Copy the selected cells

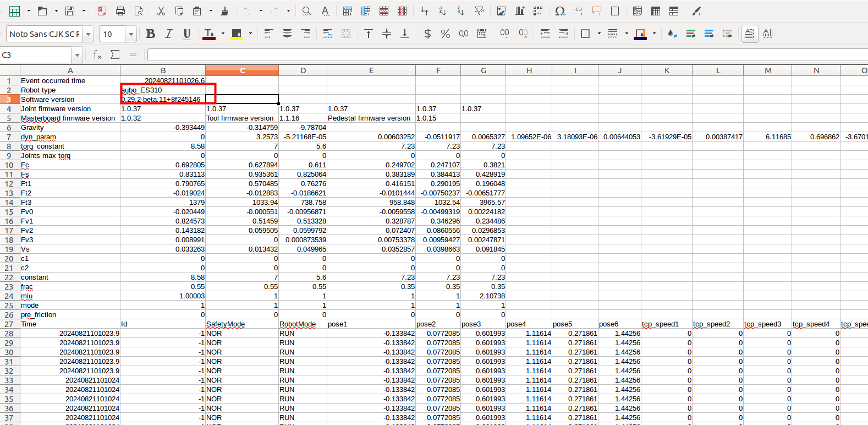[x=179, y=11]
